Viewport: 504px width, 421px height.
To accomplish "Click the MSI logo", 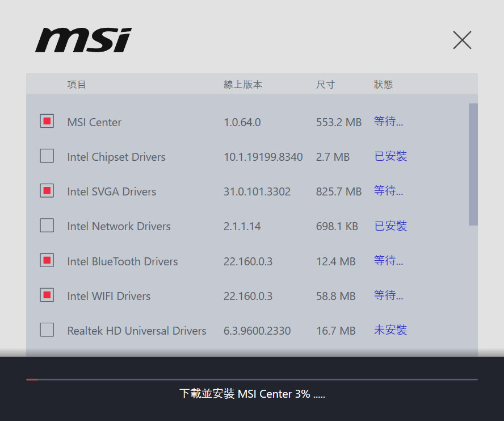I will [x=83, y=40].
